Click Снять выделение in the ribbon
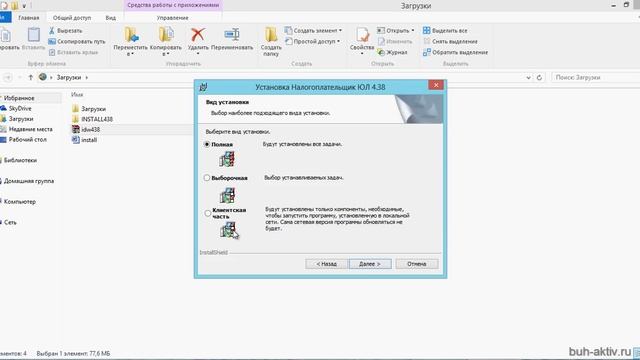 450,42
